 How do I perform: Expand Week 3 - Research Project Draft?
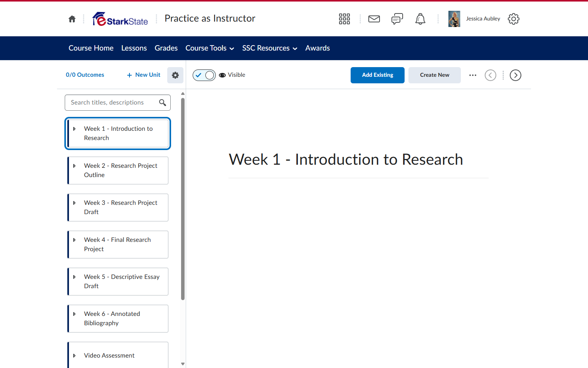tap(74, 203)
